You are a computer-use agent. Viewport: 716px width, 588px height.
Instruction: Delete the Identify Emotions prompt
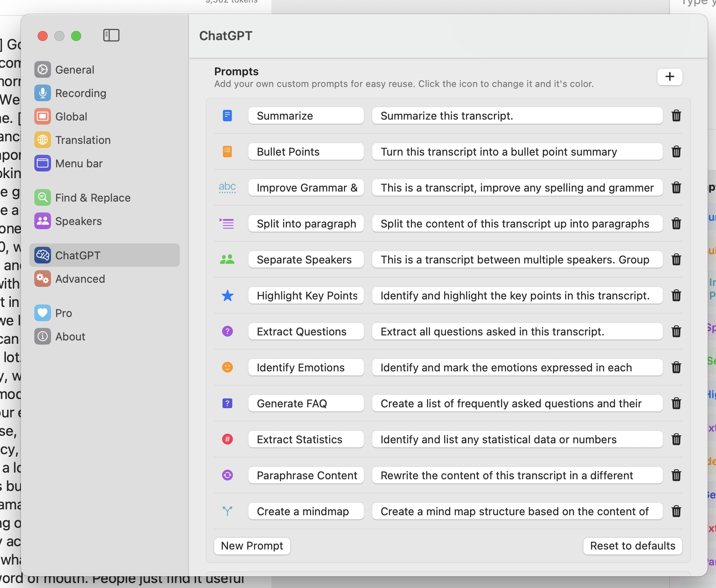(x=676, y=367)
